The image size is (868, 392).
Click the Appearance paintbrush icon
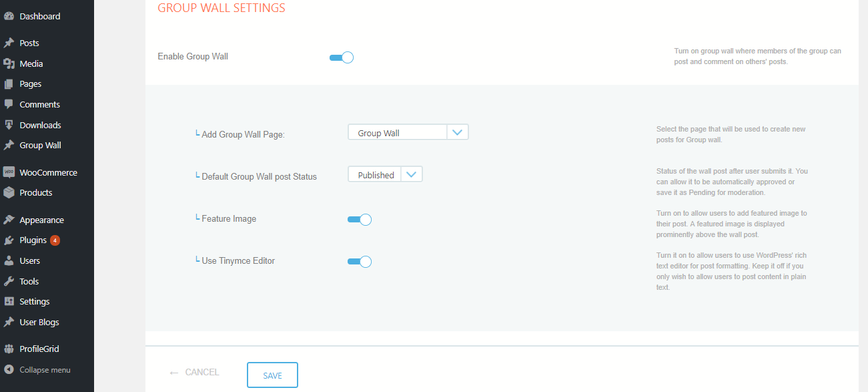pyautogui.click(x=9, y=219)
